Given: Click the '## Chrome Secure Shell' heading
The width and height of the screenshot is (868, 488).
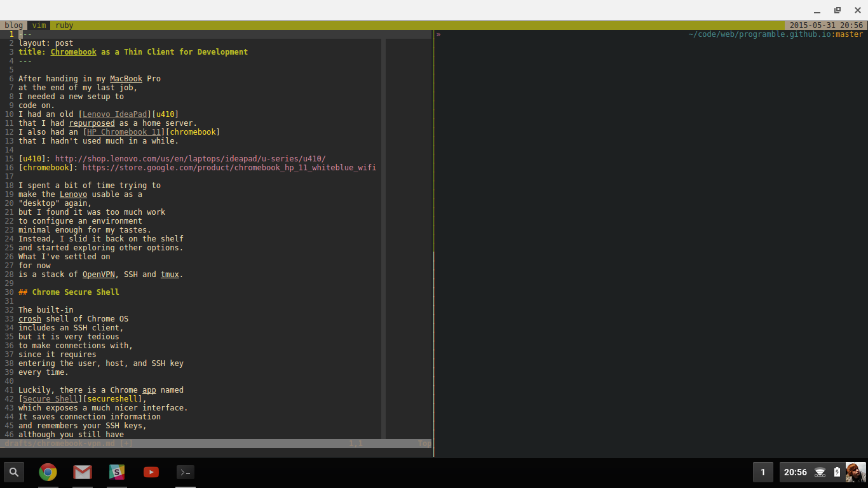Looking at the screenshot, I should 69,292.
